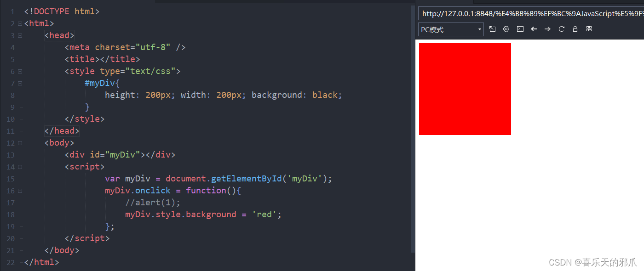Fold the onclick function on line 16
The image size is (644, 271).
pos(20,191)
